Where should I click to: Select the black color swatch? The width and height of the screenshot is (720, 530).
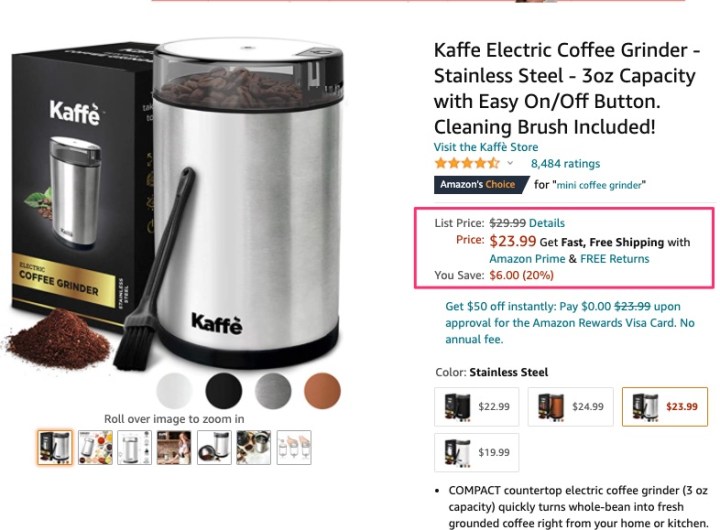(x=224, y=390)
